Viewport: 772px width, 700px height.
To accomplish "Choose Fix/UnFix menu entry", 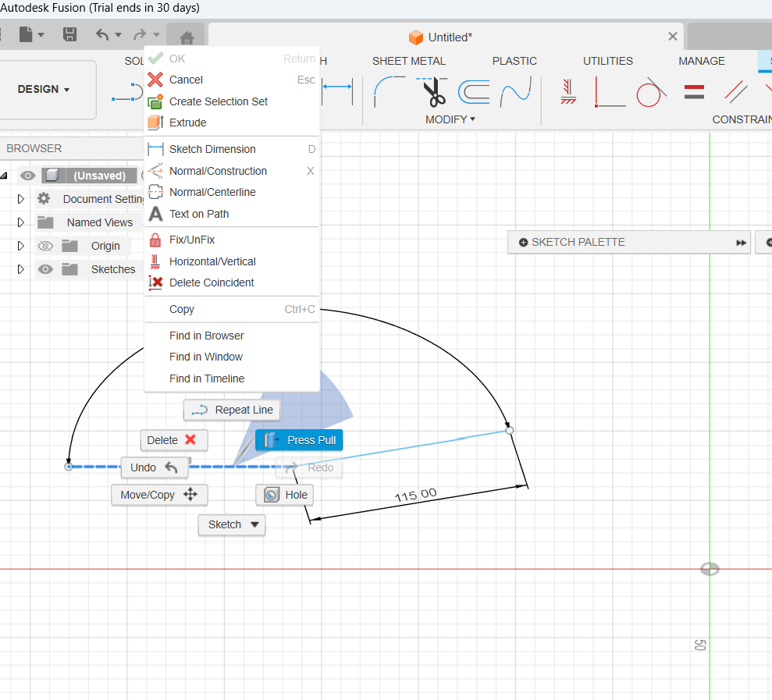I will pos(231,240).
